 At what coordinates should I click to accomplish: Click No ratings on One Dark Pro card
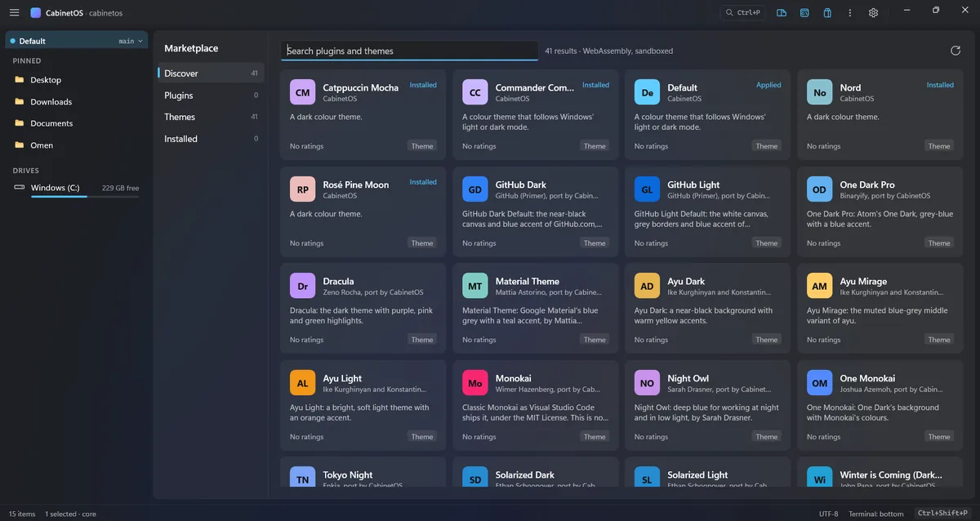pyautogui.click(x=823, y=243)
